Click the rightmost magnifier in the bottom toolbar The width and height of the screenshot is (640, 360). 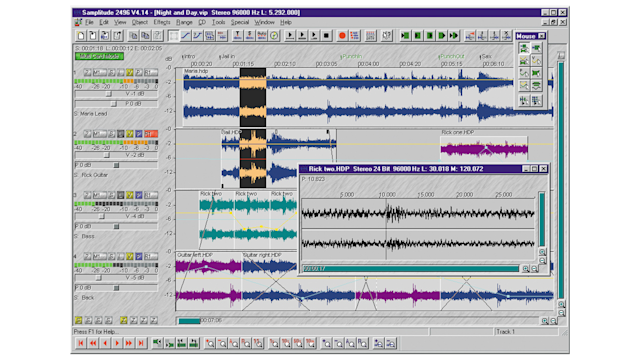(x=391, y=343)
